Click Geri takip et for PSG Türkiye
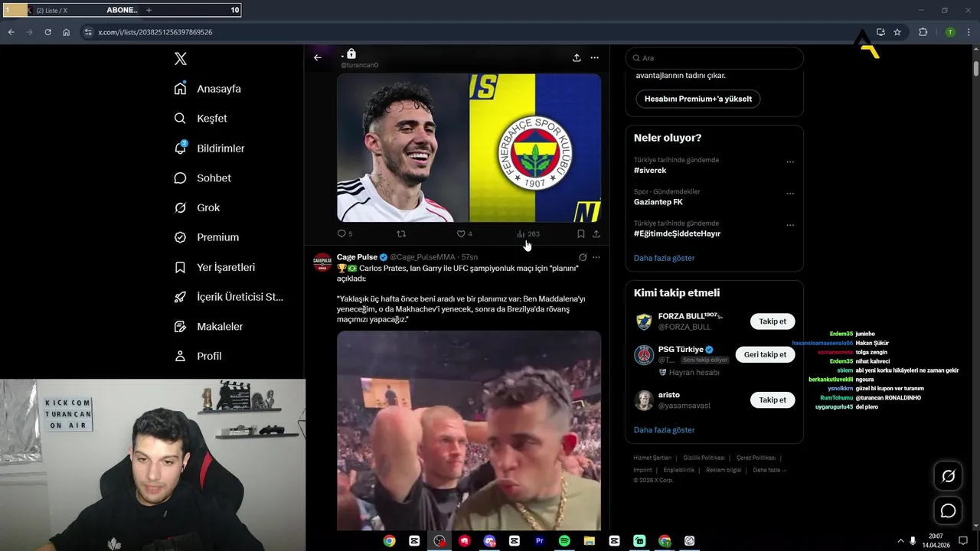Image resolution: width=980 pixels, height=551 pixels. tap(765, 354)
